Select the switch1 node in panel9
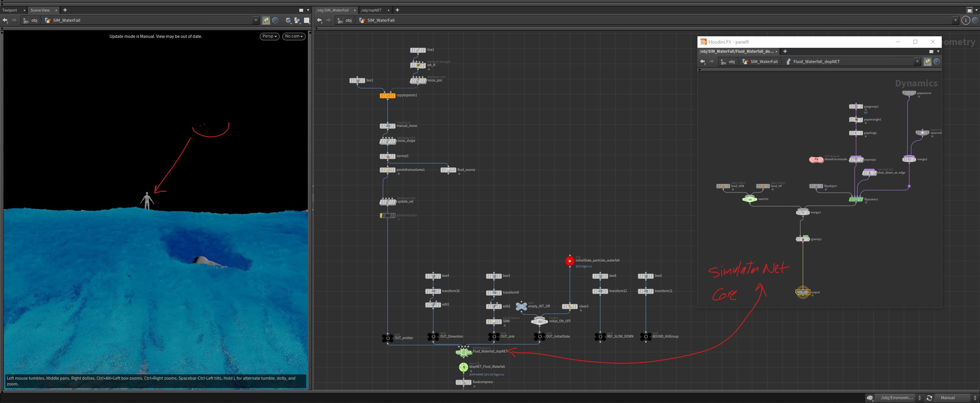This screenshot has width=980, height=403. 750,199
